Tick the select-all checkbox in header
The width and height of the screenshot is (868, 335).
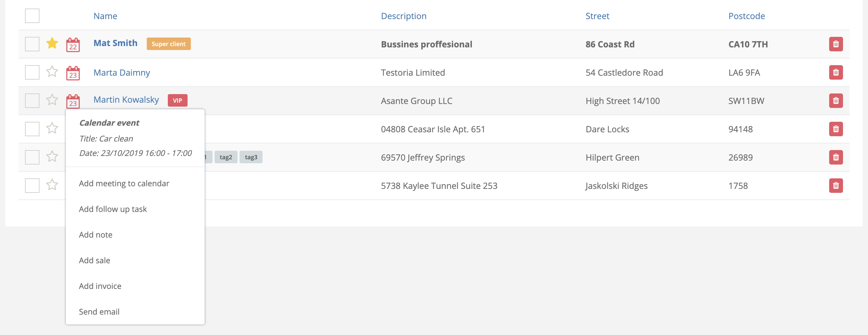point(32,16)
